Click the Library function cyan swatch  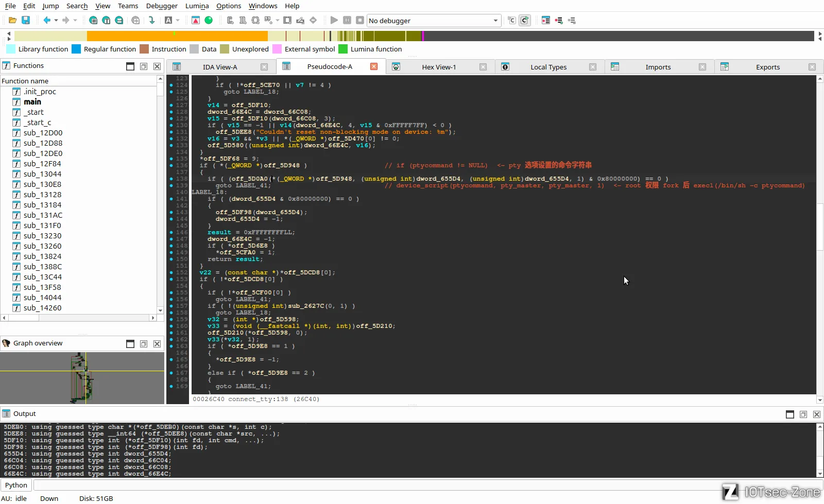click(10, 49)
